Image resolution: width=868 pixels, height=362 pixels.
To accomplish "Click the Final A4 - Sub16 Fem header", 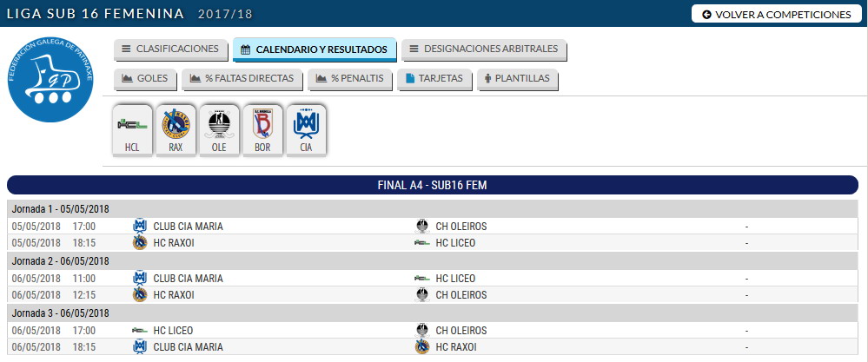I will pyautogui.click(x=433, y=185).
